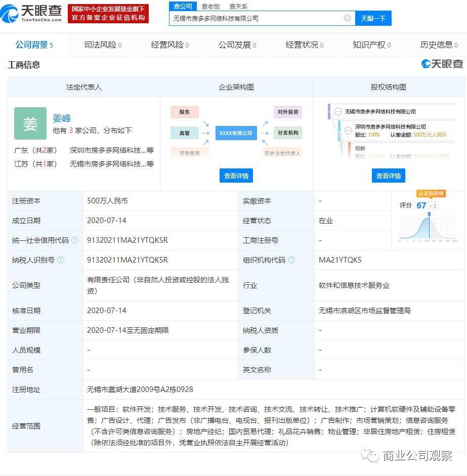Viewport: 467px width, 476px height.
Task: Click the 历史股东 box in structure diagram
Action: [x=189, y=153]
